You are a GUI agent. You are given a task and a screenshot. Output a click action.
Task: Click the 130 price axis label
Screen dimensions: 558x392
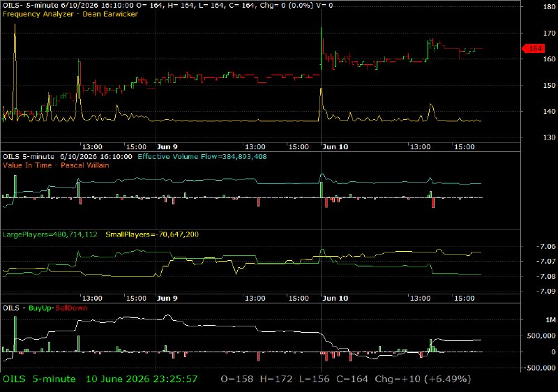tap(550, 137)
